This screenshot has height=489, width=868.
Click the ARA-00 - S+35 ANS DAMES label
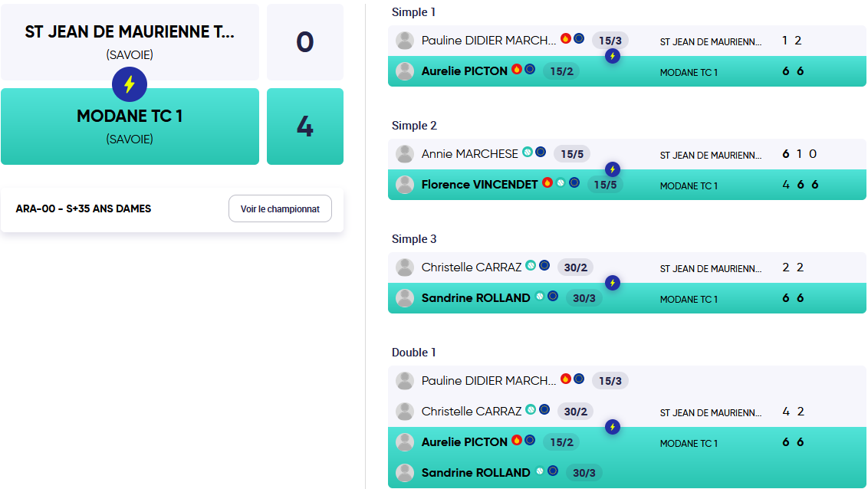[84, 208]
